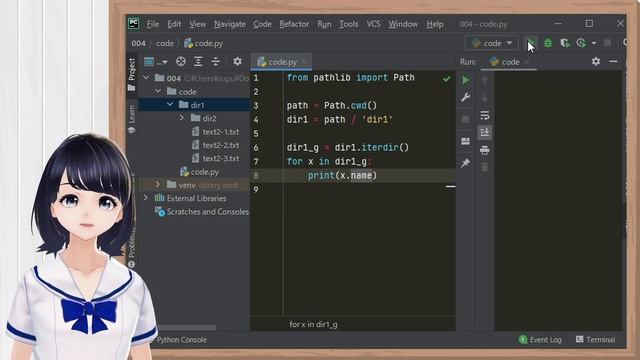Open the Terminal tool window
Screen dimensions: 640x360
click(595, 340)
